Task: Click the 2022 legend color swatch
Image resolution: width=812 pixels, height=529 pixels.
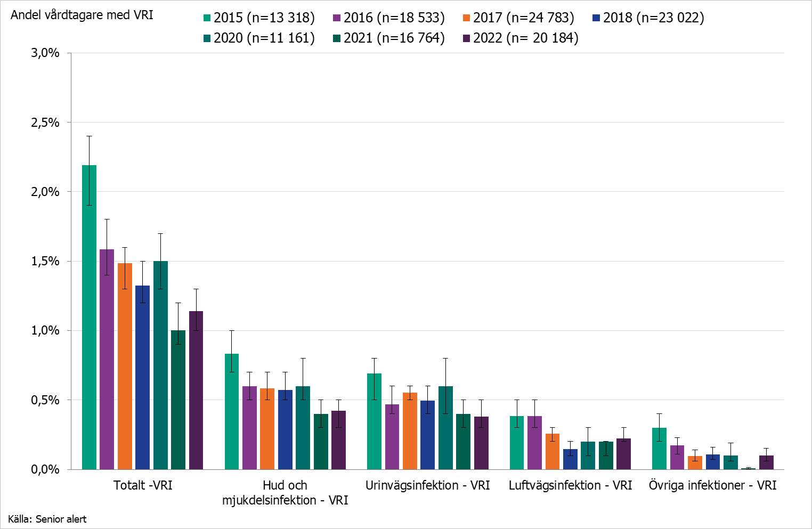Action: 467,38
